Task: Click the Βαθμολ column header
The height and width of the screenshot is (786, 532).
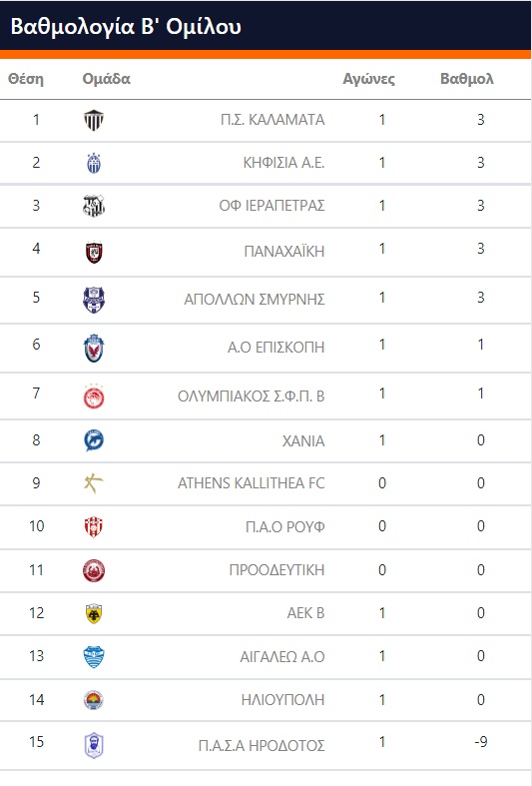Action: [x=467, y=79]
